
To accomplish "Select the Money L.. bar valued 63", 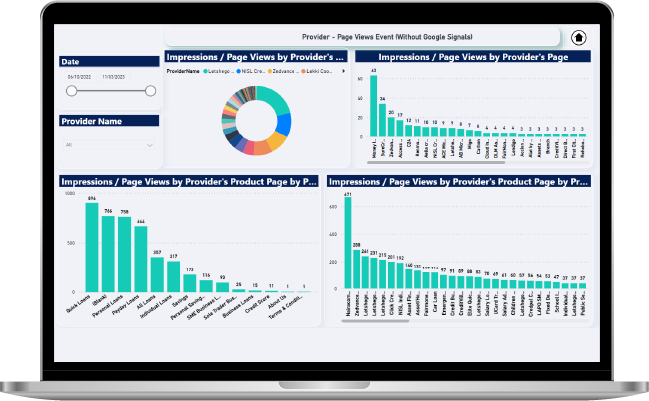I will click(x=373, y=106).
